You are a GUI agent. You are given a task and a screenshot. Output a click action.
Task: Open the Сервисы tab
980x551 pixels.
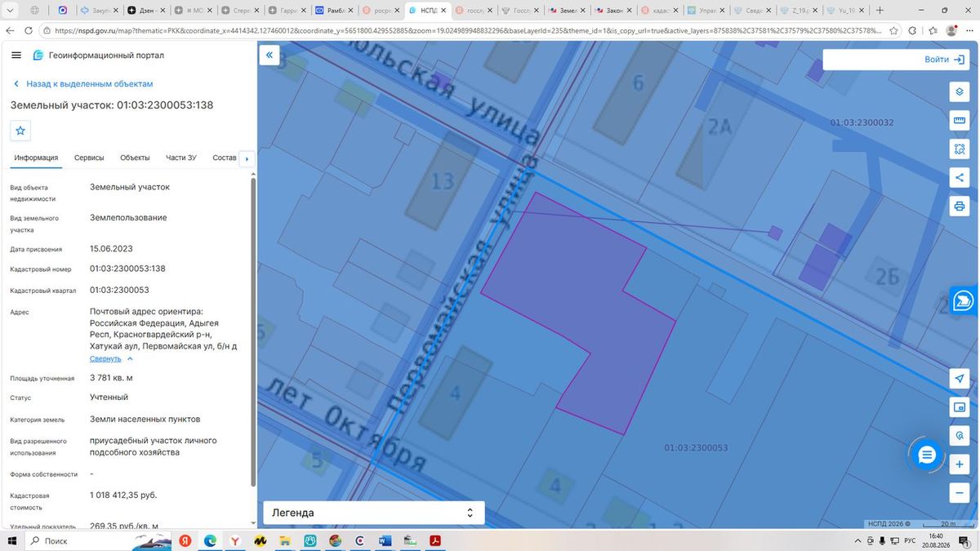click(89, 158)
